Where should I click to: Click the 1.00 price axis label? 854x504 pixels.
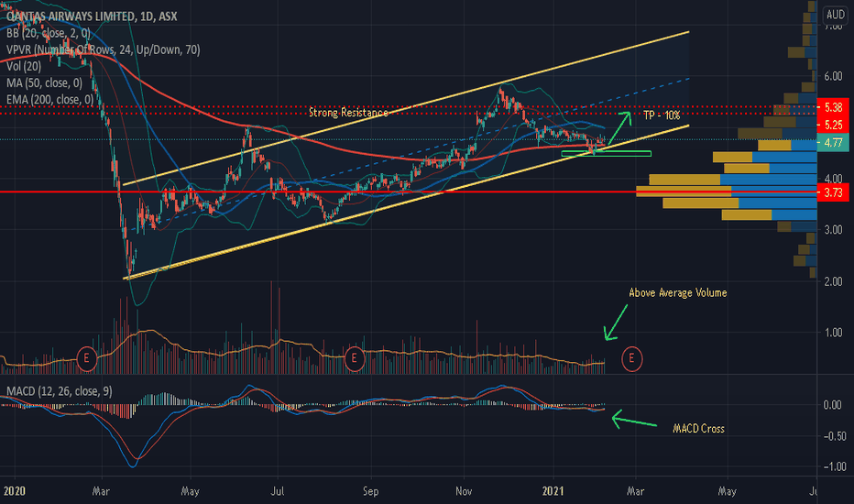tap(833, 333)
